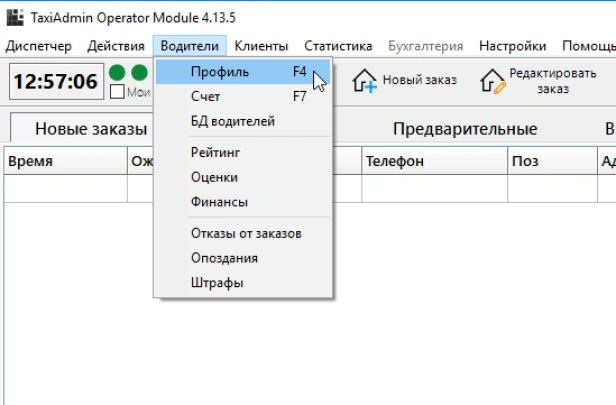Open 'Оценки' menu item

214,177
